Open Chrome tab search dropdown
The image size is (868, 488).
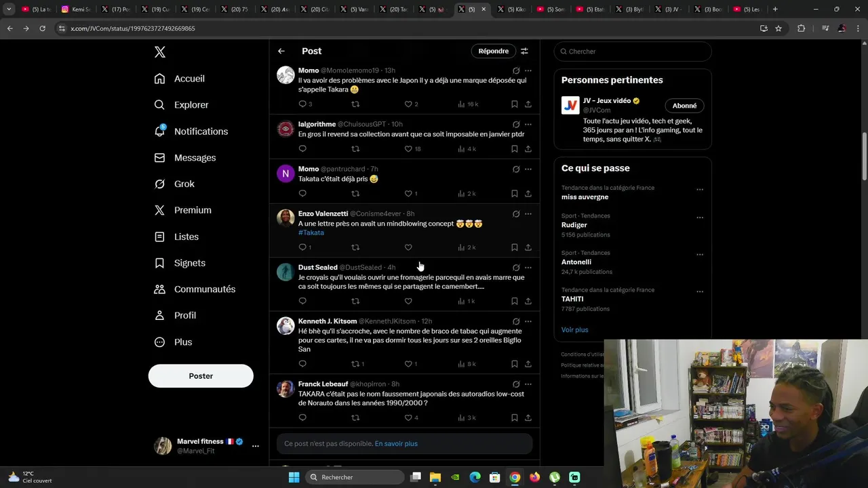pos(9,9)
